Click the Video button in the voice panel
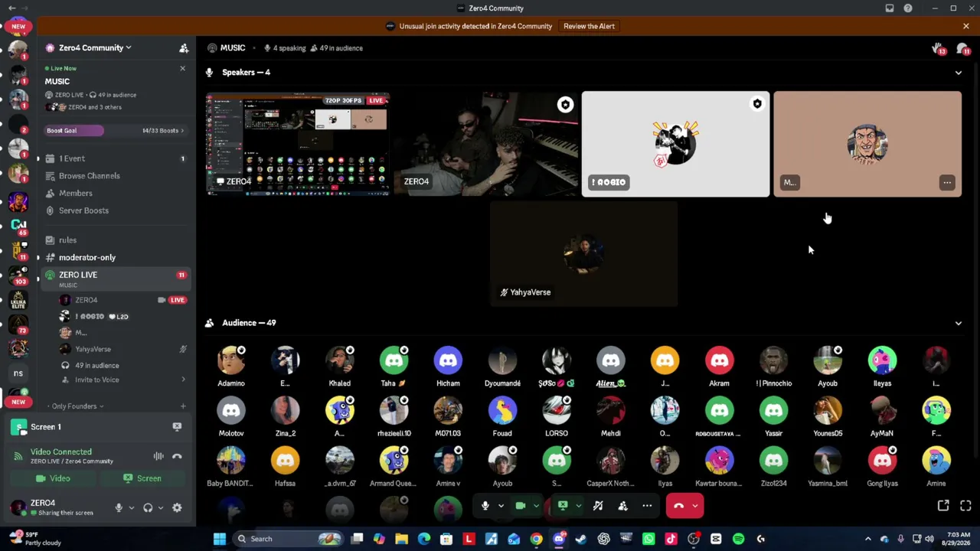980x551 pixels. [52, 478]
